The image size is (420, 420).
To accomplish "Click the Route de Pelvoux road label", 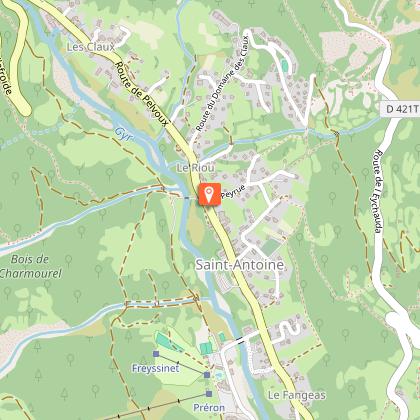I will pyautogui.click(x=142, y=94).
